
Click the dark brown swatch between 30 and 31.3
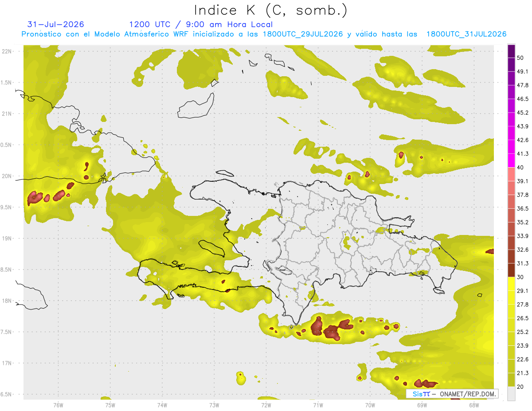pos(511,270)
